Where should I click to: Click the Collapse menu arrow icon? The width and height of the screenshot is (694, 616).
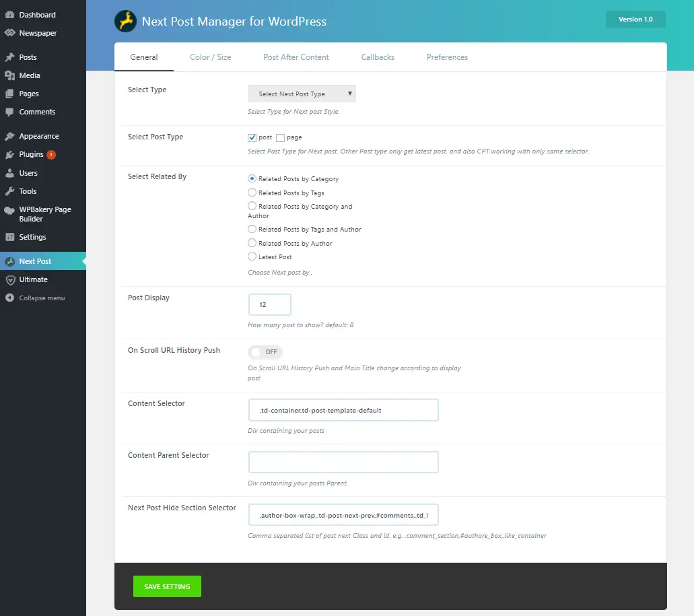(x=9, y=298)
